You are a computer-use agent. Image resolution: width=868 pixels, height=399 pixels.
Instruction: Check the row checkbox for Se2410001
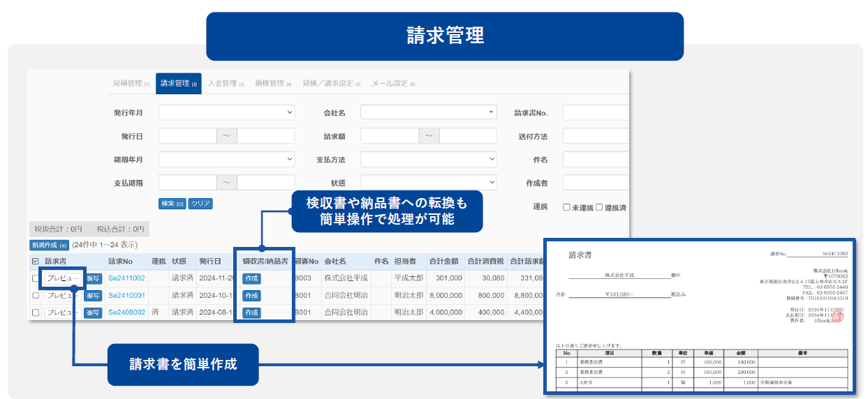[x=36, y=296]
